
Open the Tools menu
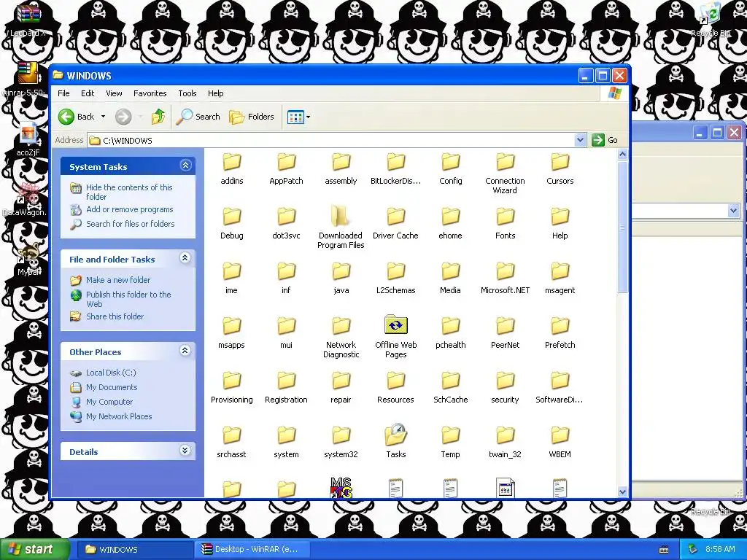coord(187,93)
